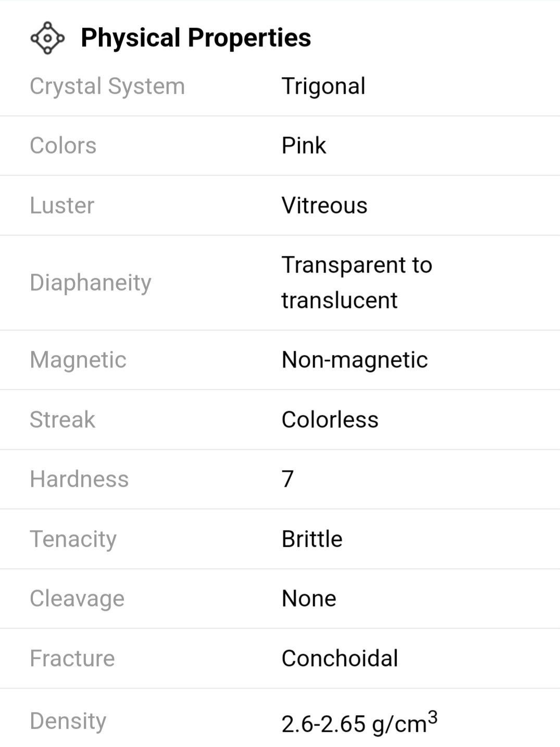Click the Luster label

[x=62, y=205]
